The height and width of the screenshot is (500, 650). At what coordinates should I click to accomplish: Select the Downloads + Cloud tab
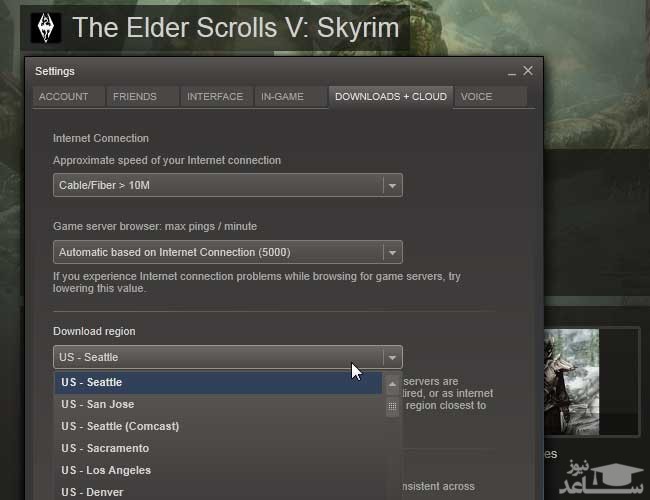[391, 96]
